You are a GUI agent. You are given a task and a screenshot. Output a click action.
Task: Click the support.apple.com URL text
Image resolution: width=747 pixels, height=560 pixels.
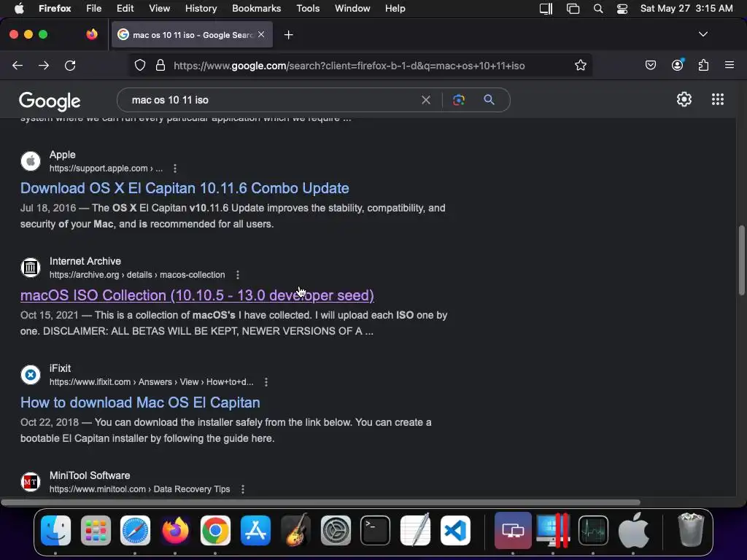106,168
